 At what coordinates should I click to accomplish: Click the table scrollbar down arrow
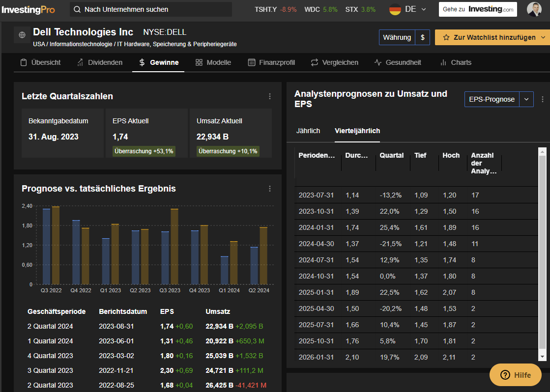click(542, 357)
